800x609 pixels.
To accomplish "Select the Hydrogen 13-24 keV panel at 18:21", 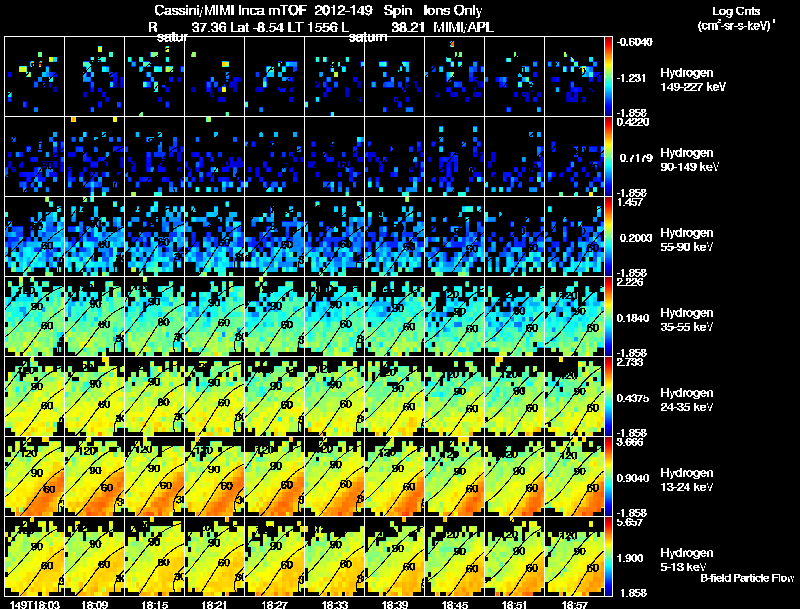I will [x=215, y=476].
